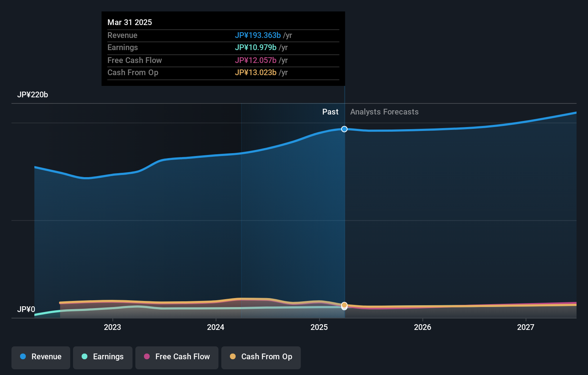Select the blue revenue data point marker
Image resolution: width=588 pixels, height=375 pixels.
[344, 129]
